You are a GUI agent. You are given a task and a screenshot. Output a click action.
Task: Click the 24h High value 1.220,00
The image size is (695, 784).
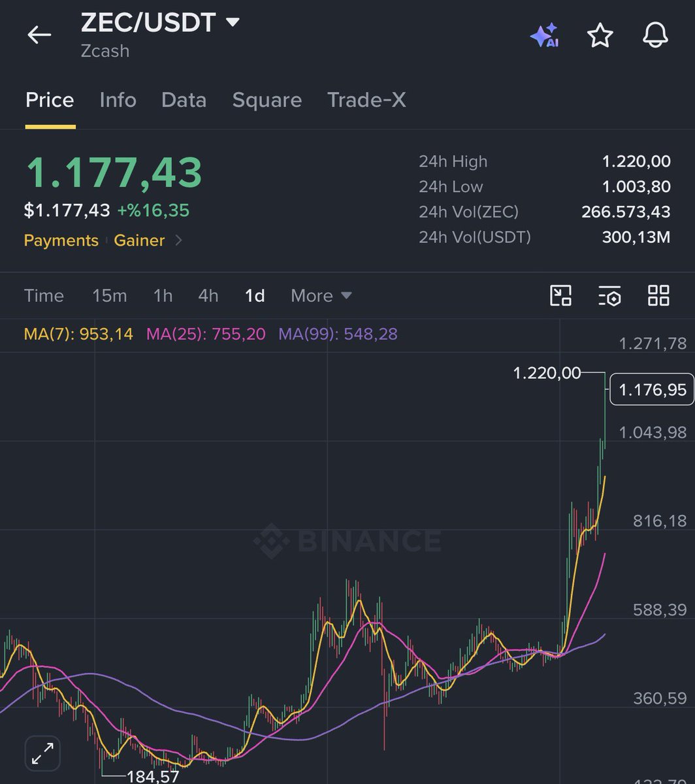click(636, 161)
